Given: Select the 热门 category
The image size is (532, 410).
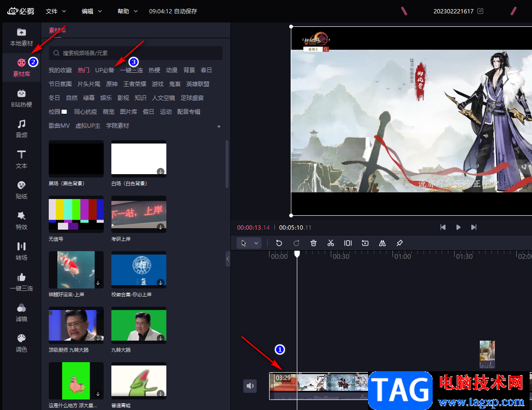Looking at the screenshot, I should coord(84,70).
